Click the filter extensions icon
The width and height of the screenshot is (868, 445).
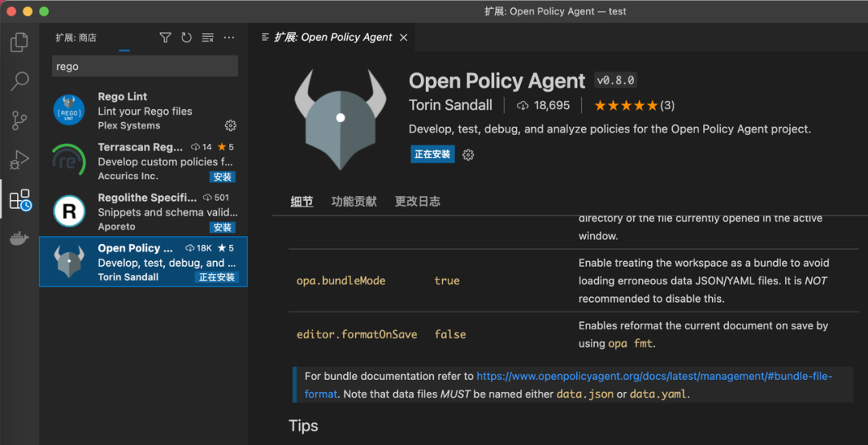165,38
